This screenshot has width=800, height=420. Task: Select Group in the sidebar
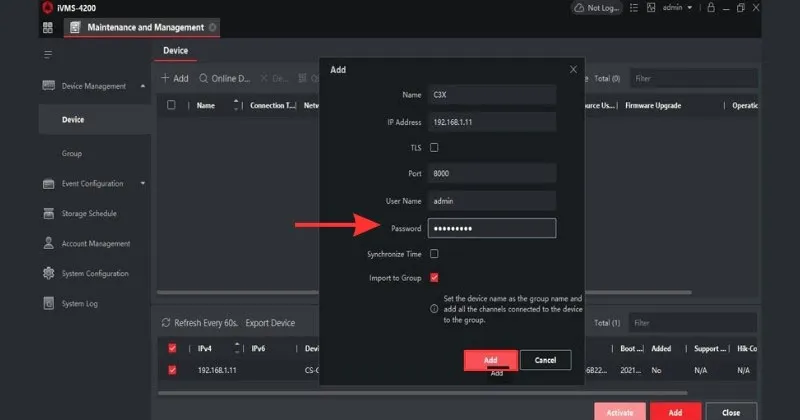pos(71,153)
